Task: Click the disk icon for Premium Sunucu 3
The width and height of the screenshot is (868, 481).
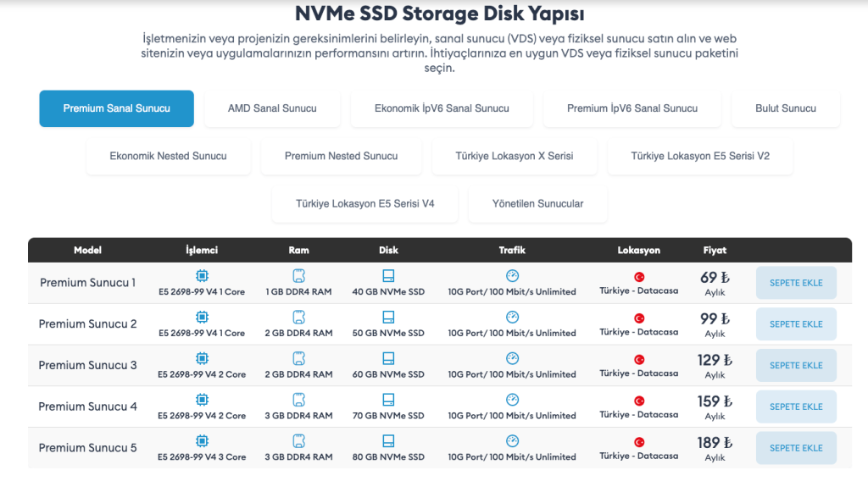Action: coord(388,358)
